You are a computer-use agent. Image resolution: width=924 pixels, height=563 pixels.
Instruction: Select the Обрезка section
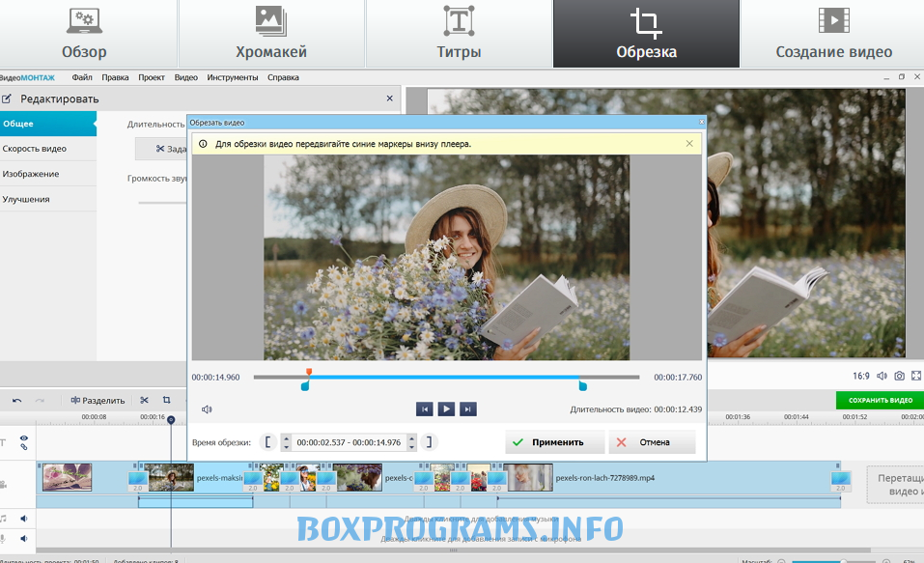pyautogui.click(x=646, y=34)
